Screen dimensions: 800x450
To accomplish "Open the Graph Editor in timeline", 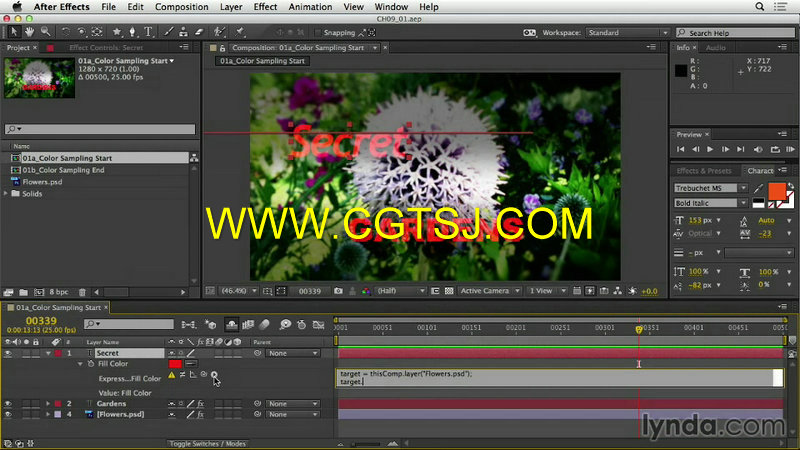I will 318,324.
